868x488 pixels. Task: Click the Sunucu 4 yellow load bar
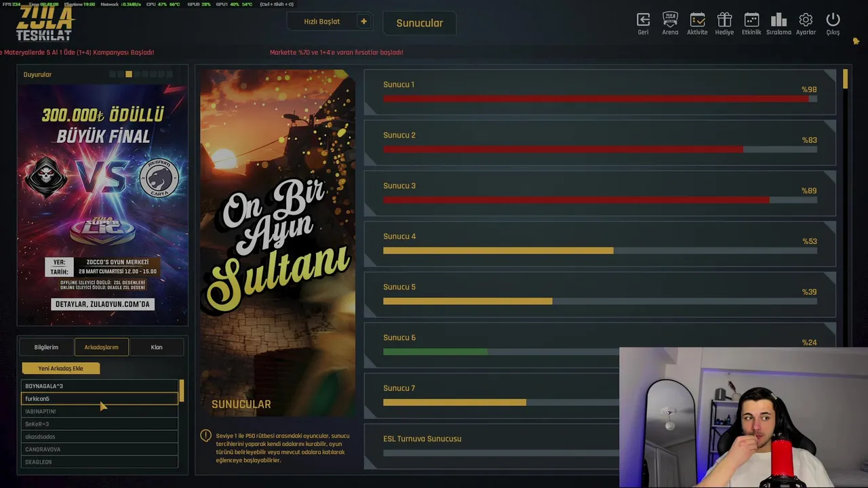click(x=498, y=251)
